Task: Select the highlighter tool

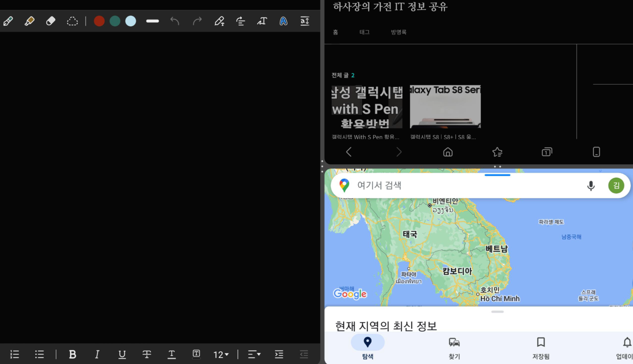Action: coord(30,21)
